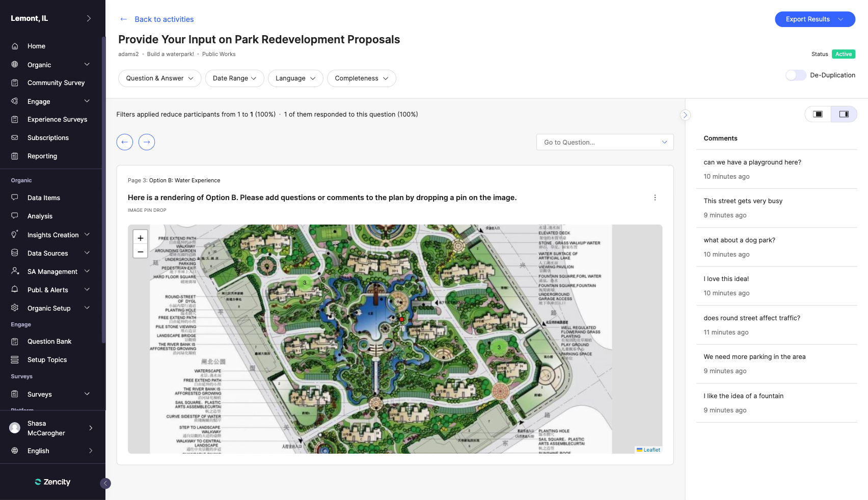Click the Export Results button

click(x=815, y=19)
